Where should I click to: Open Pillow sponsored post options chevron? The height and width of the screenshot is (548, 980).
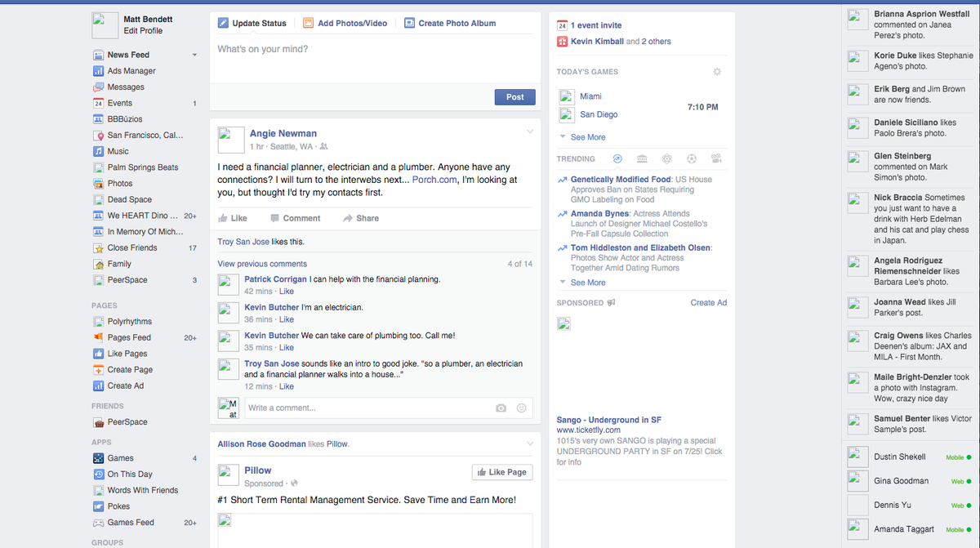coord(529,443)
